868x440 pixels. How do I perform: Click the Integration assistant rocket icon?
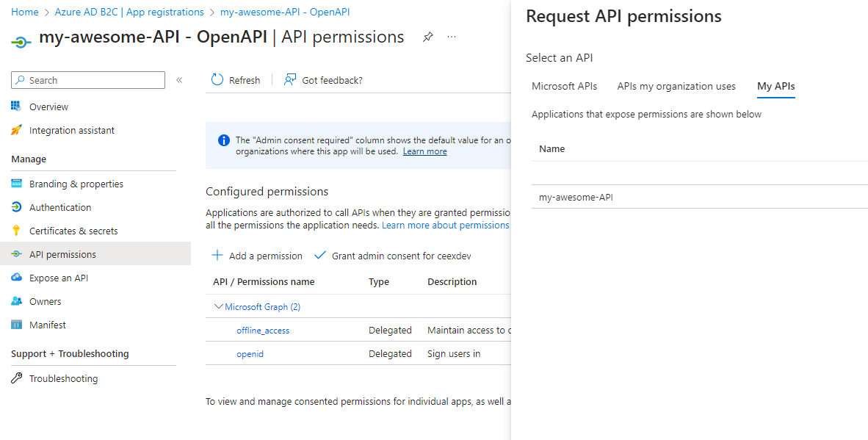tap(16, 130)
